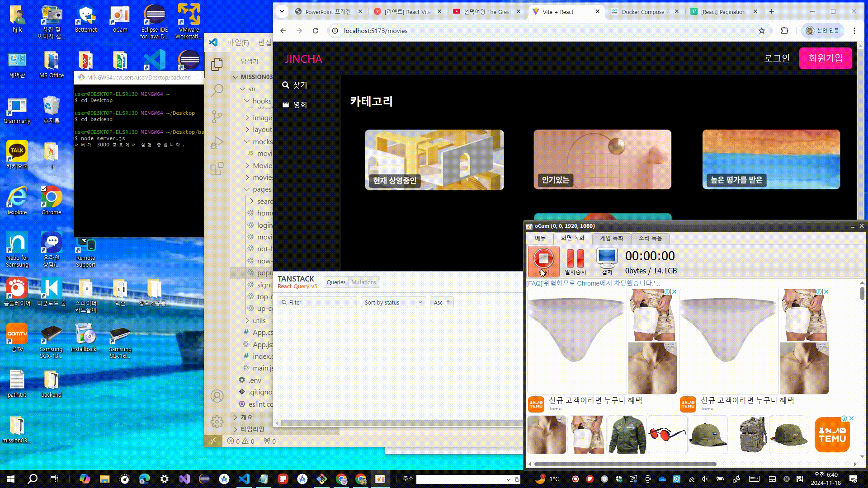Open the oCam FAQ Chrome blocked link

pyautogui.click(x=593, y=283)
